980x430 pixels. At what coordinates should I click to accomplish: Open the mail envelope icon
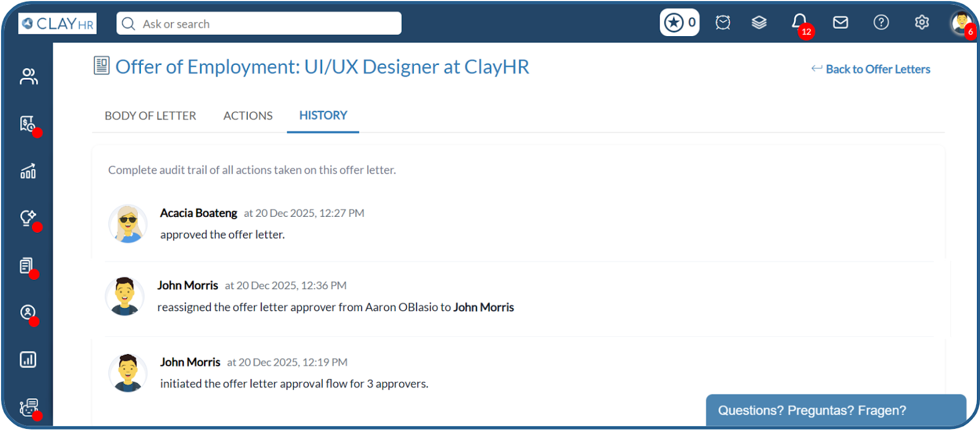pyautogui.click(x=840, y=23)
